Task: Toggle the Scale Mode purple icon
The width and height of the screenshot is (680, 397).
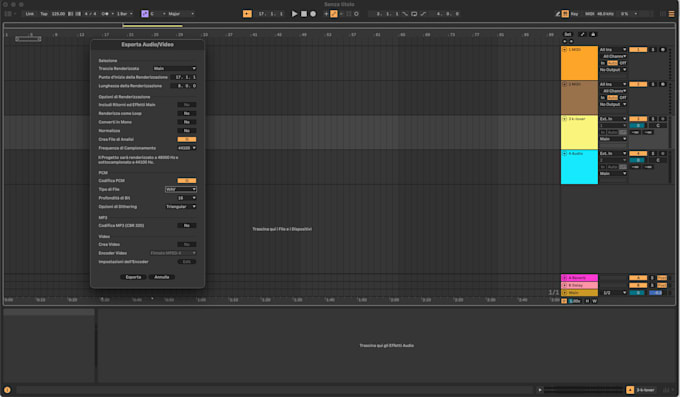Action: (145, 14)
